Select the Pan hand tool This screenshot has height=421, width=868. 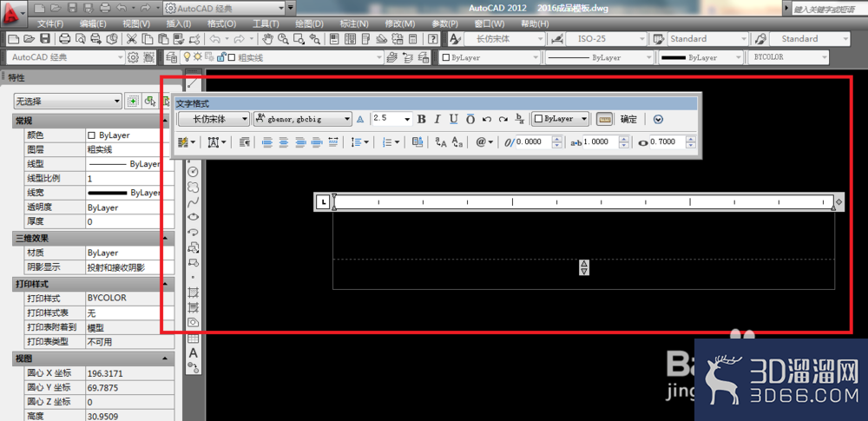[267, 39]
